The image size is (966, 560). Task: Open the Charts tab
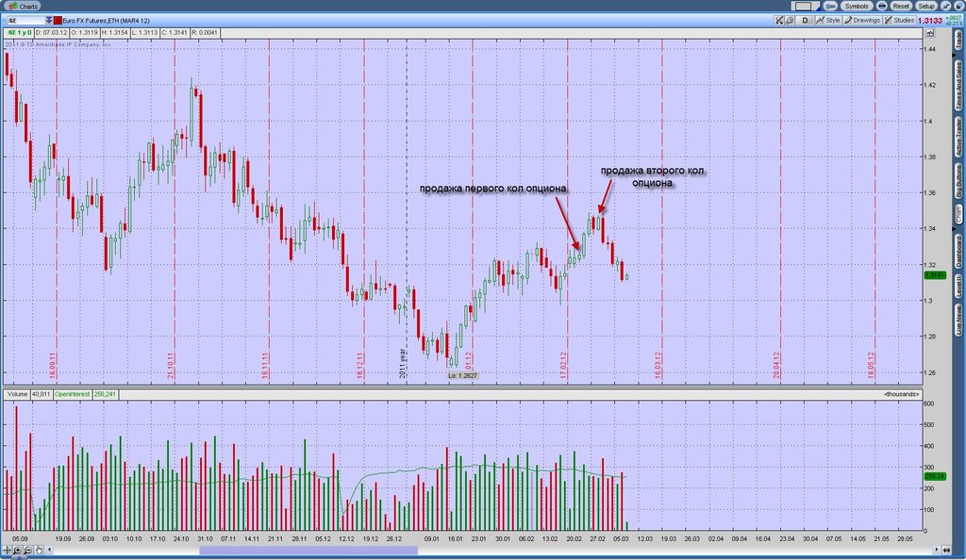(24, 6)
